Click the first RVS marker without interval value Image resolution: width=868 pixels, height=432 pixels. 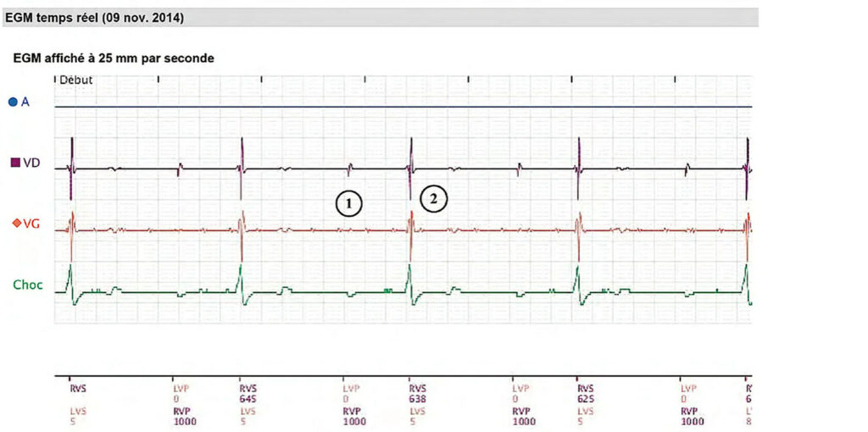(77, 388)
